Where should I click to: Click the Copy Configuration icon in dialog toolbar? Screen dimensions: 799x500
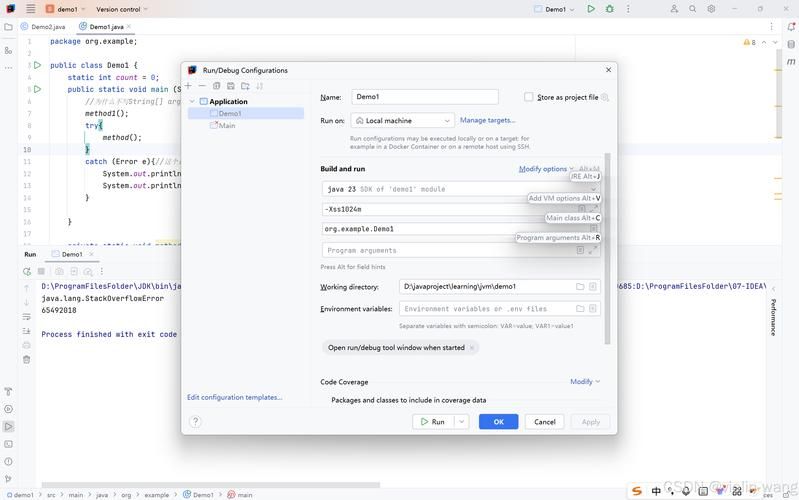click(216, 86)
